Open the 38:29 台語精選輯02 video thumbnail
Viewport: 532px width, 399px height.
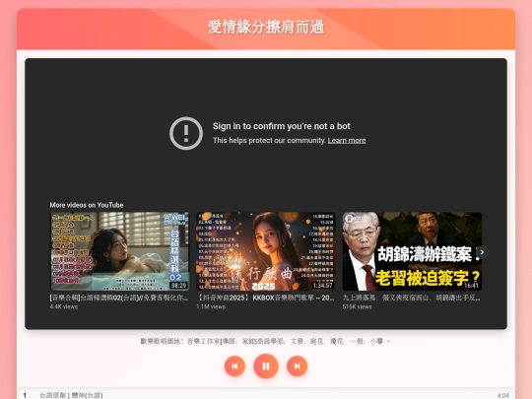(x=119, y=251)
